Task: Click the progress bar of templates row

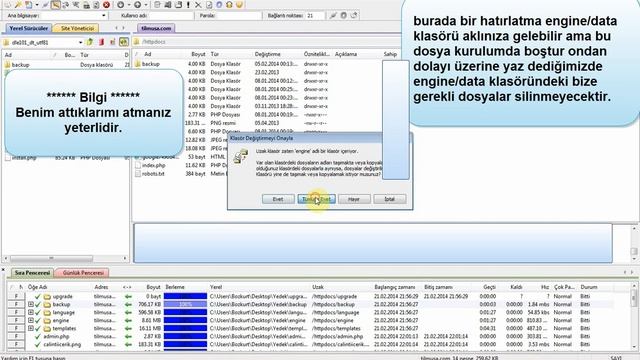Action: (x=185, y=328)
